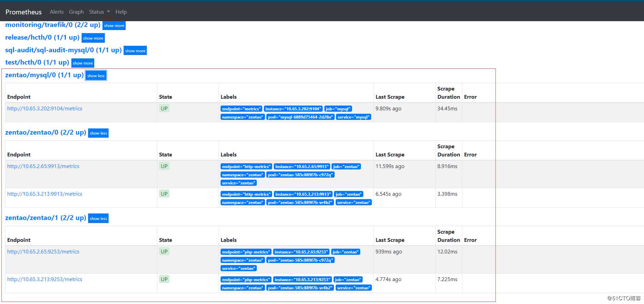Open endpoint http://10.65.2.65:9253/metrics
Screen dimensions: 644x304
click(x=43, y=252)
